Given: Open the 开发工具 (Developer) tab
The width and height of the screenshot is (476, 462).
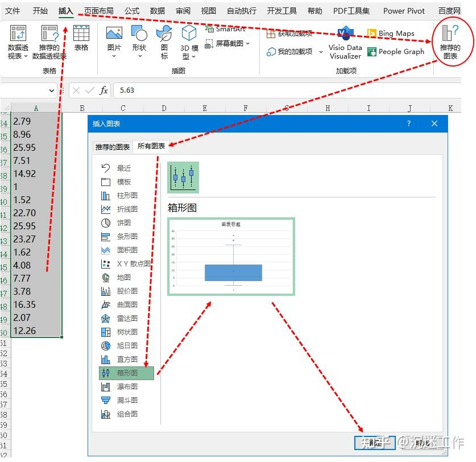Looking at the screenshot, I should [282, 11].
